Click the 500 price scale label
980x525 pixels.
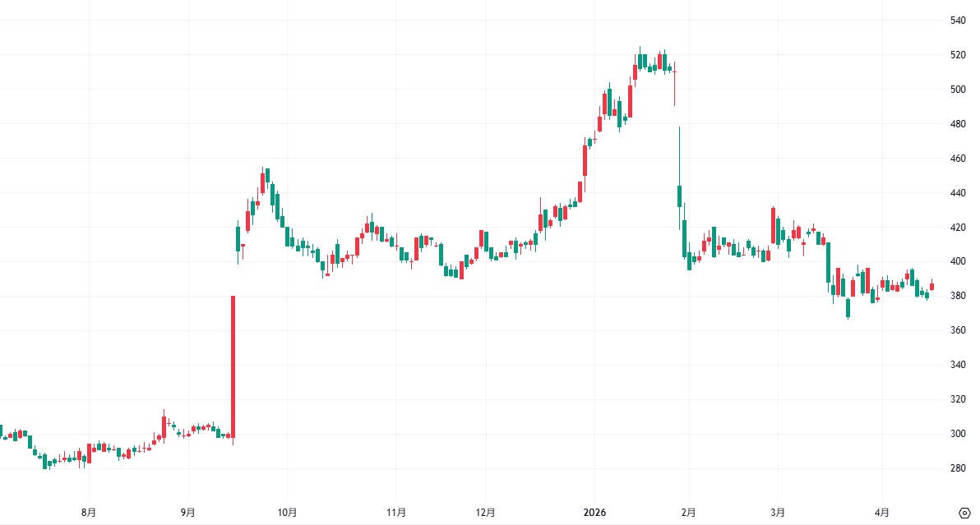(957, 89)
